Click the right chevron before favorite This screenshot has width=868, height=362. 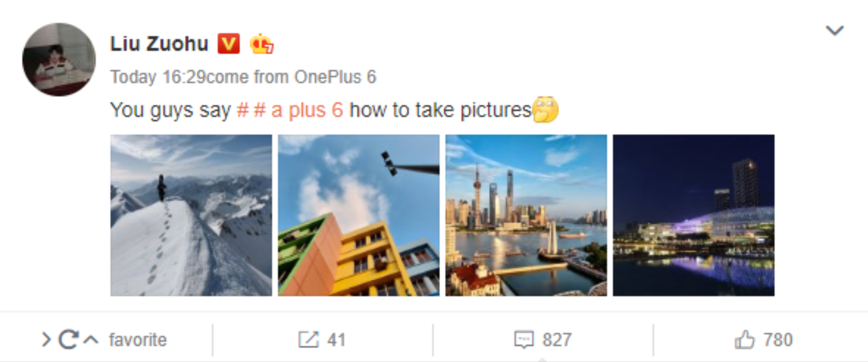[x=46, y=340]
